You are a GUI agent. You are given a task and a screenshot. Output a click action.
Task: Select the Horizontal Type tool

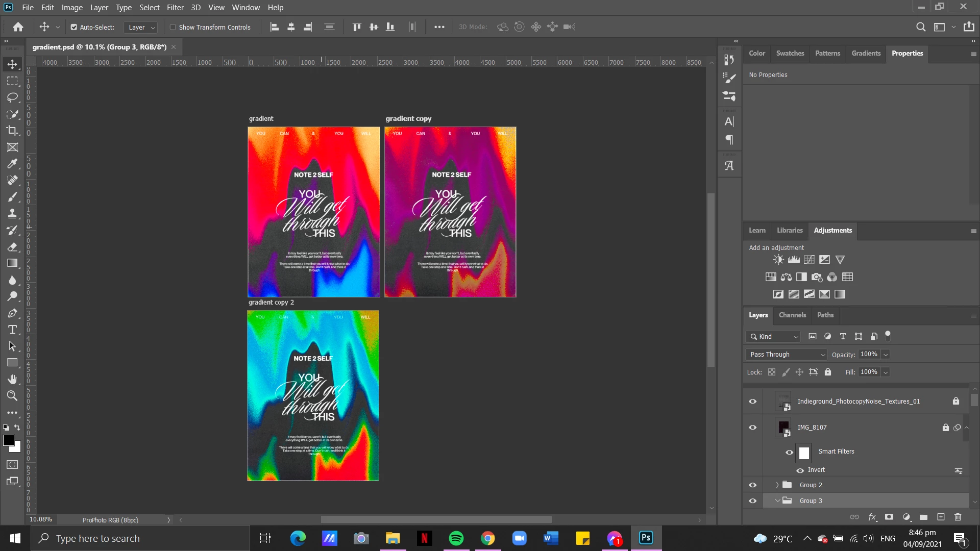click(x=12, y=330)
